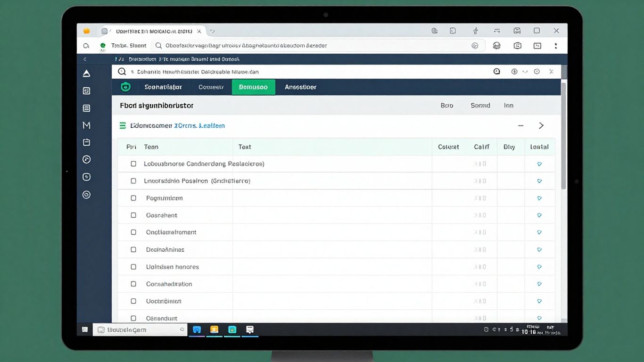Select the green Bomusoo tab
The height and width of the screenshot is (362, 644).
253,87
